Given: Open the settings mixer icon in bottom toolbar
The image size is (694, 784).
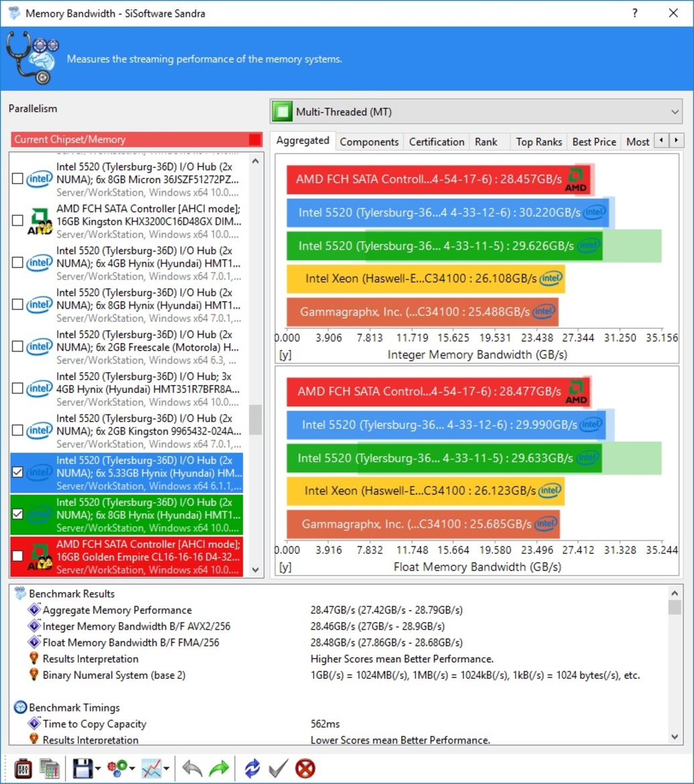Looking at the screenshot, I should tap(23, 769).
